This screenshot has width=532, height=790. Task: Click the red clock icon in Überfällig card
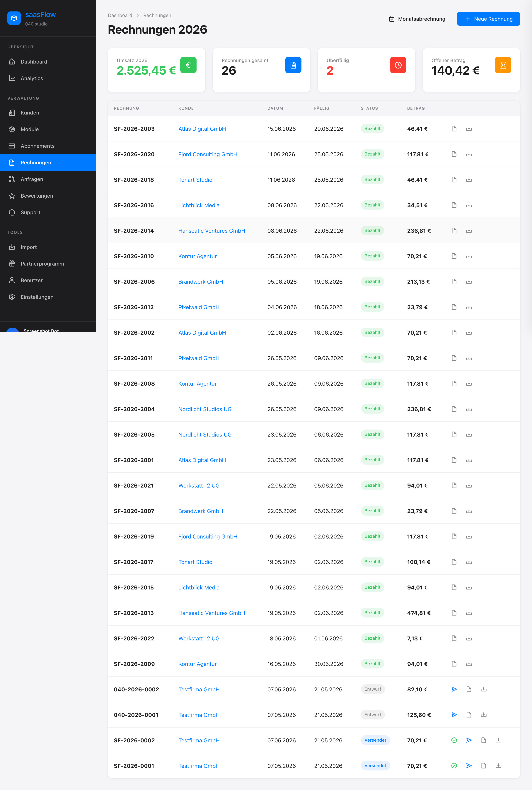click(398, 65)
